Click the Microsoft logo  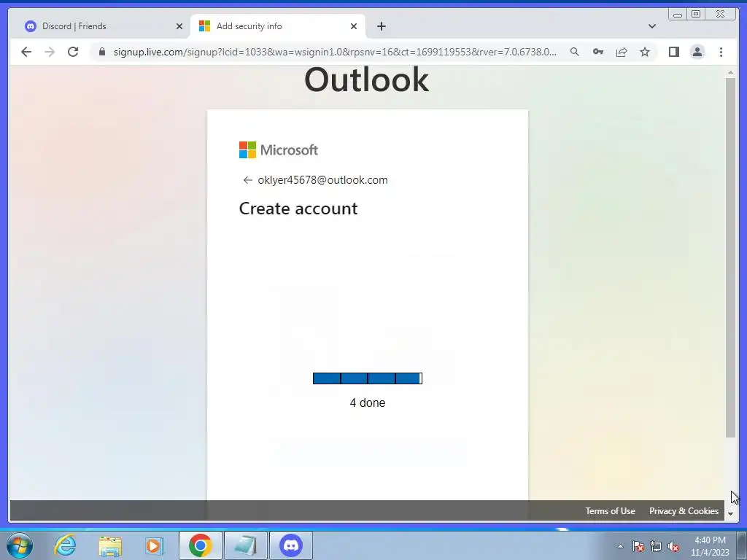tap(278, 150)
